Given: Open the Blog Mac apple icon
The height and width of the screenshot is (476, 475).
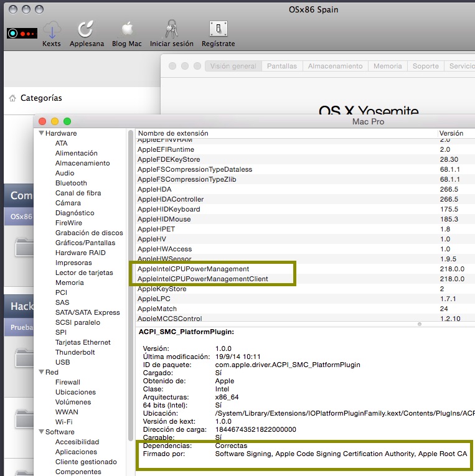Looking at the screenshot, I should point(127,29).
